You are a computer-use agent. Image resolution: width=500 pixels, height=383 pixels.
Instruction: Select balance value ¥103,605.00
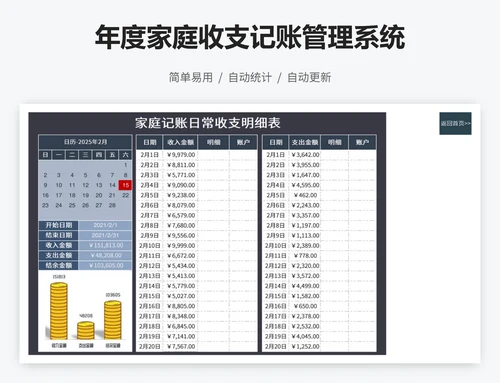105,265
